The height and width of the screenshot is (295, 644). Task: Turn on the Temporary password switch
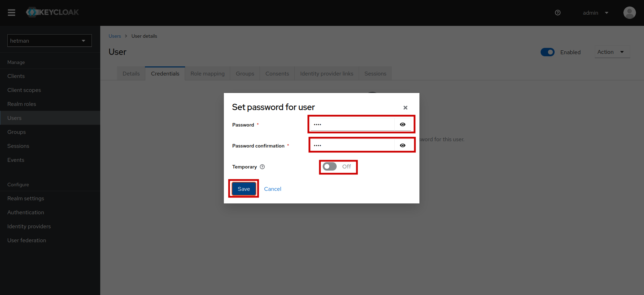coord(329,166)
